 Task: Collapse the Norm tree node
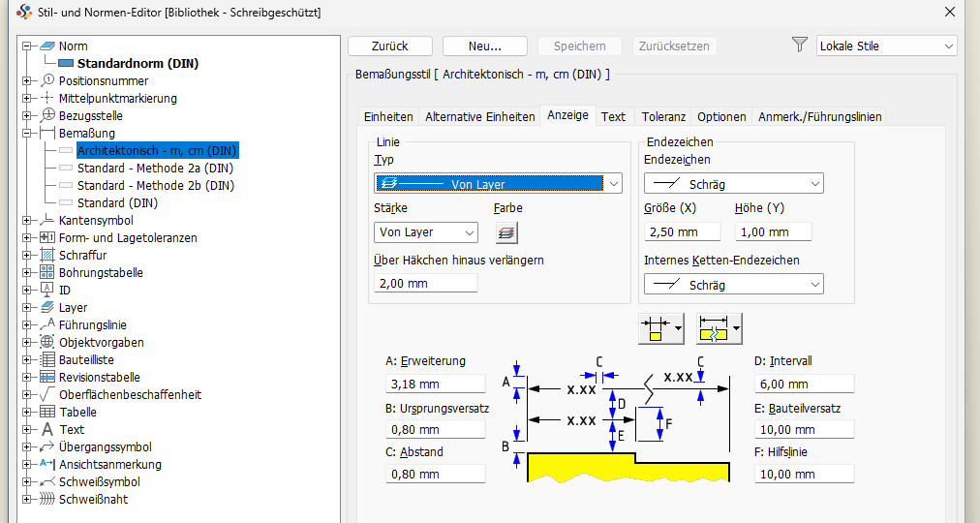26,46
